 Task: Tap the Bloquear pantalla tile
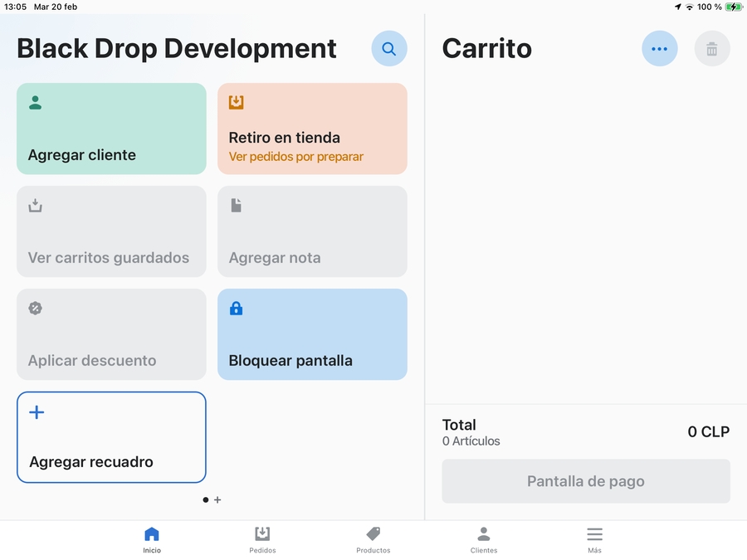coord(312,334)
